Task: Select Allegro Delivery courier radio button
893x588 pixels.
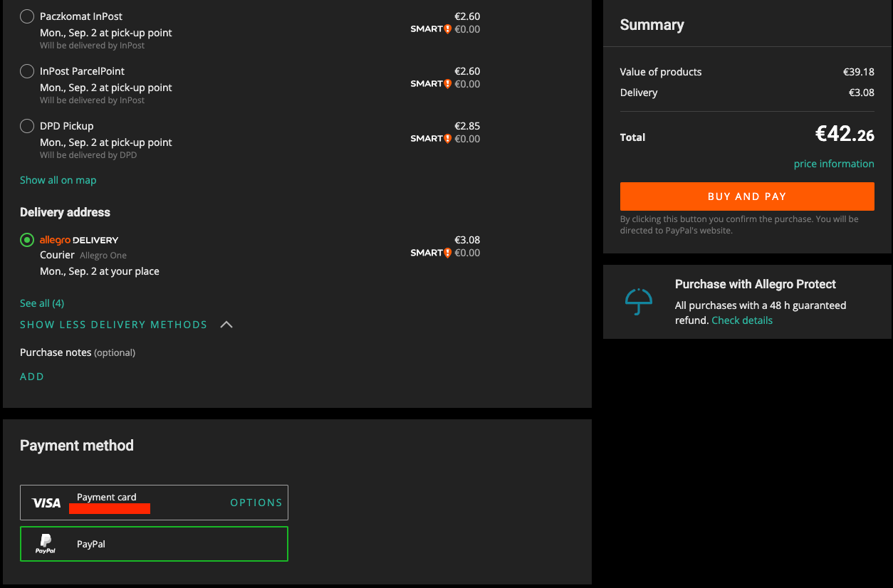Action: pos(27,240)
